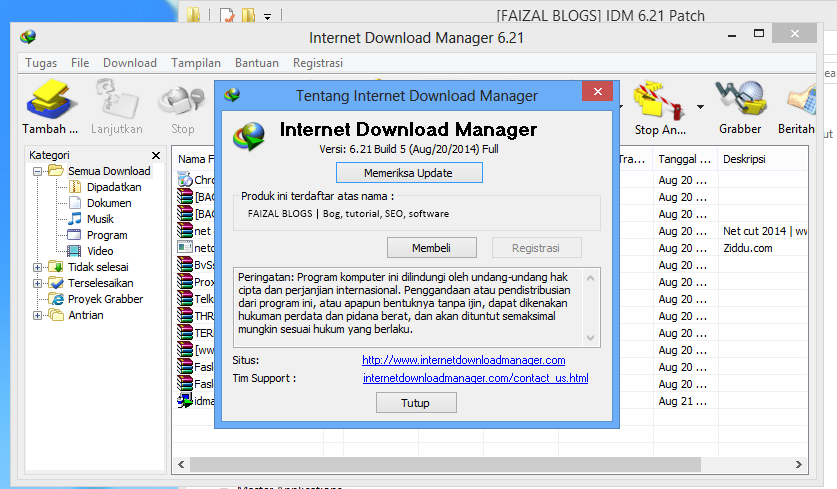837x489 pixels.
Task: Maximize the Internet Download Manager window
Action: (759, 34)
